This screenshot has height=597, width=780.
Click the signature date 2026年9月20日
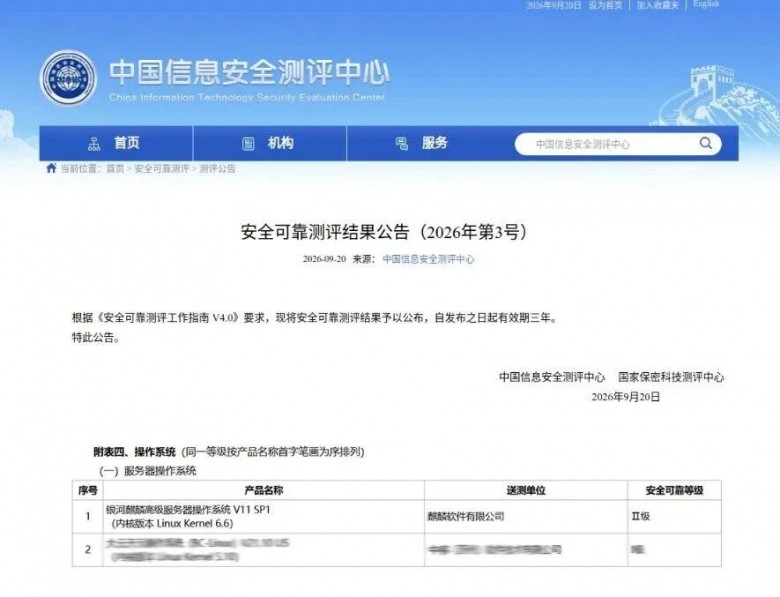click(x=626, y=397)
